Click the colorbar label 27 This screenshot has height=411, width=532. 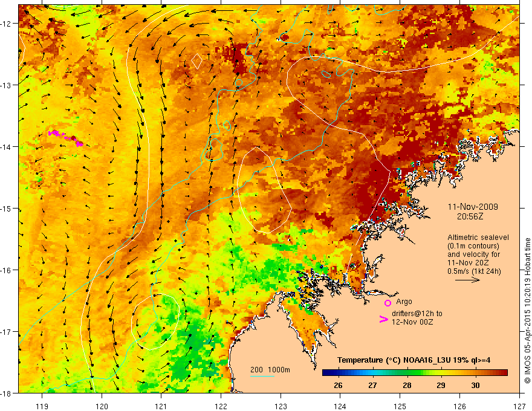click(372, 385)
